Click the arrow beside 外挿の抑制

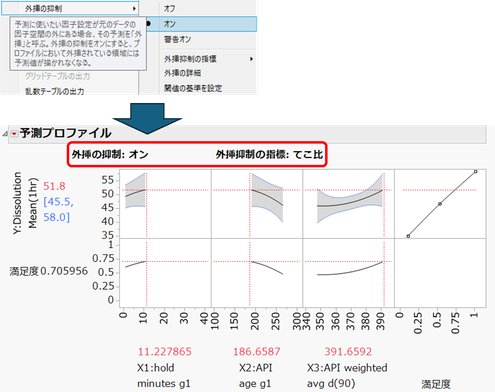click(x=134, y=9)
